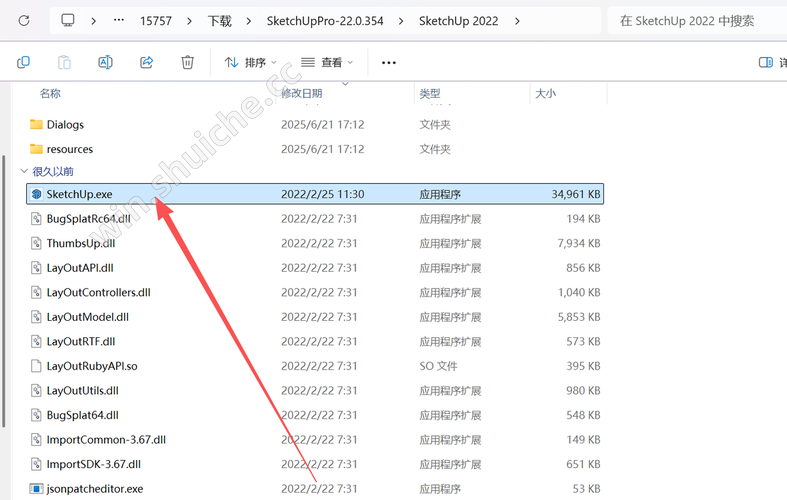Toggle the details pane icon
The image size is (787, 500).
(765, 62)
